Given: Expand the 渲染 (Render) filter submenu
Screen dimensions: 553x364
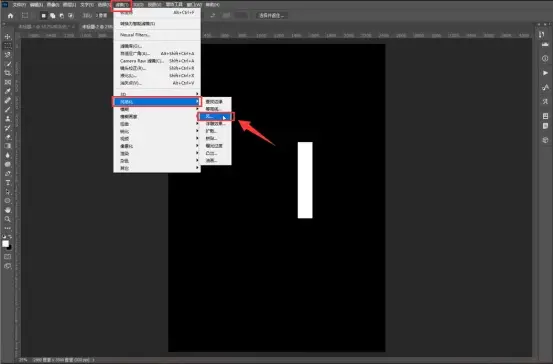Looking at the screenshot, I should tap(157, 153).
